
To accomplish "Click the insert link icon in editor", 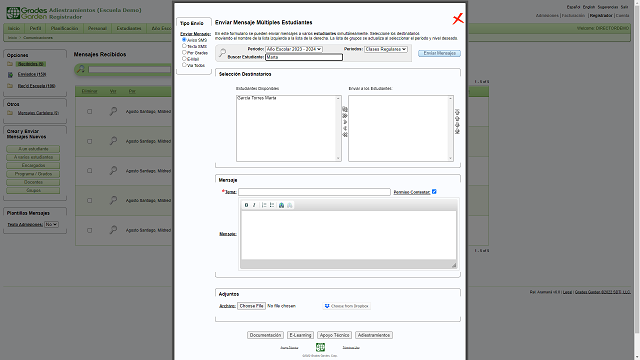I will [281, 205].
